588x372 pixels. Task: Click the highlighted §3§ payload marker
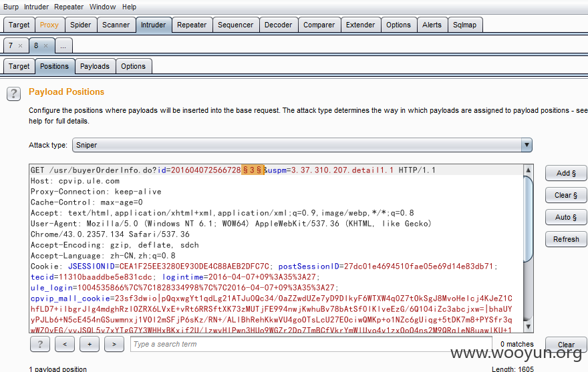click(x=253, y=170)
